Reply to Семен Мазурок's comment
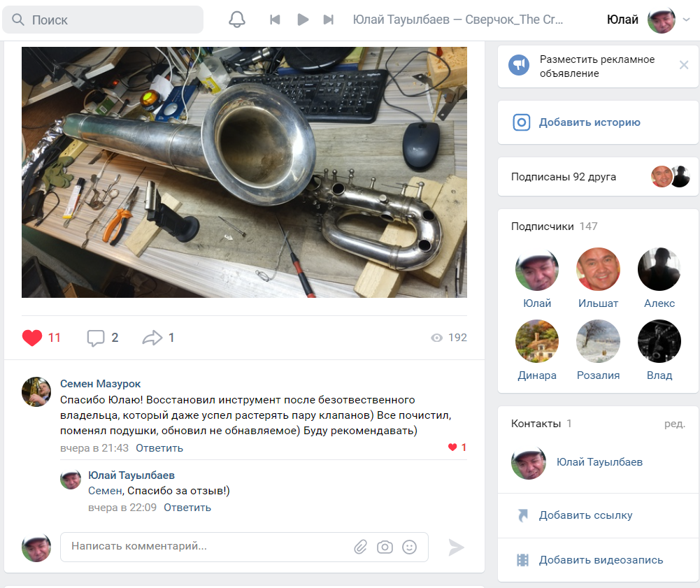The width and height of the screenshot is (700, 588). (159, 448)
